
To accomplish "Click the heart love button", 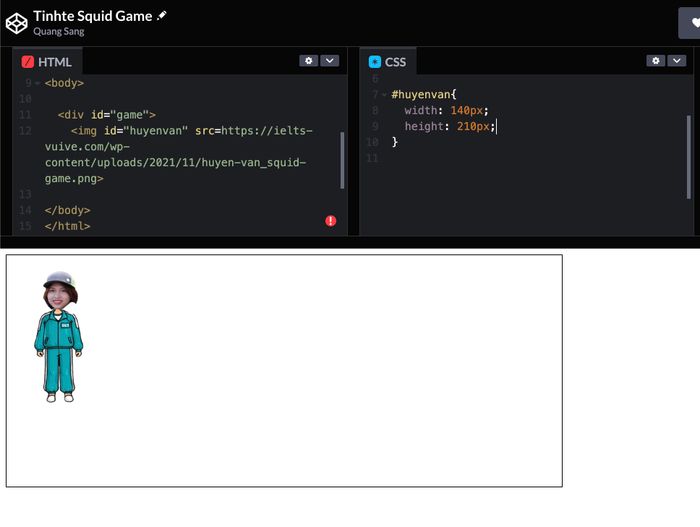I will click(693, 22).
